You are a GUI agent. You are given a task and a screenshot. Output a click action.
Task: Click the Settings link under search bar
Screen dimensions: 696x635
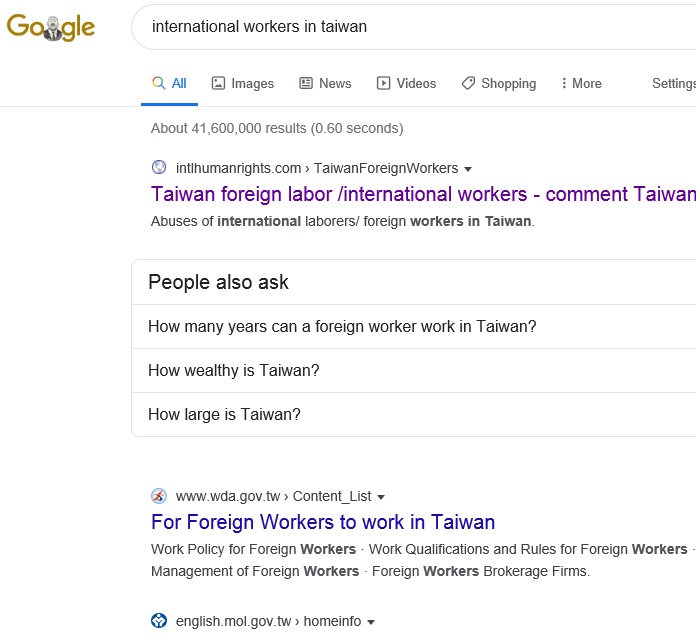click(673, 84)
